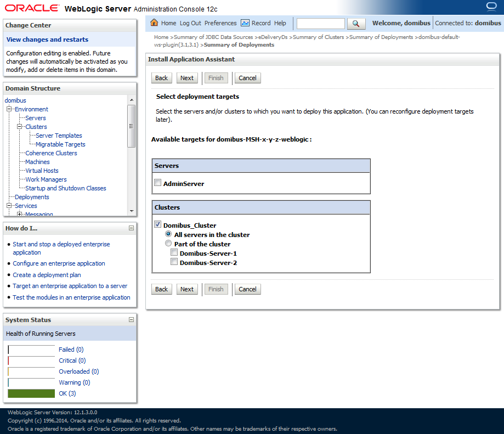Open Create a deployment plan help link
The height and width of the screenshot is (434, 504).
click(47, 275)
